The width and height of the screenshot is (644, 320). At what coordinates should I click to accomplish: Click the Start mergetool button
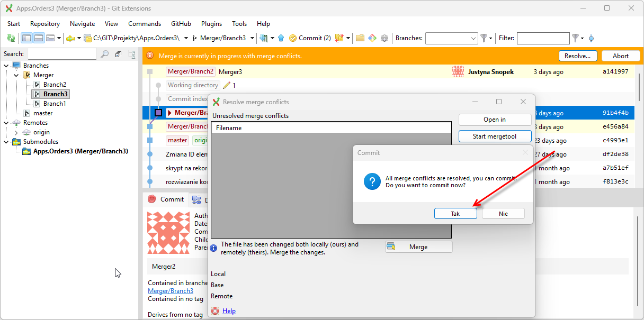(495, 136)
